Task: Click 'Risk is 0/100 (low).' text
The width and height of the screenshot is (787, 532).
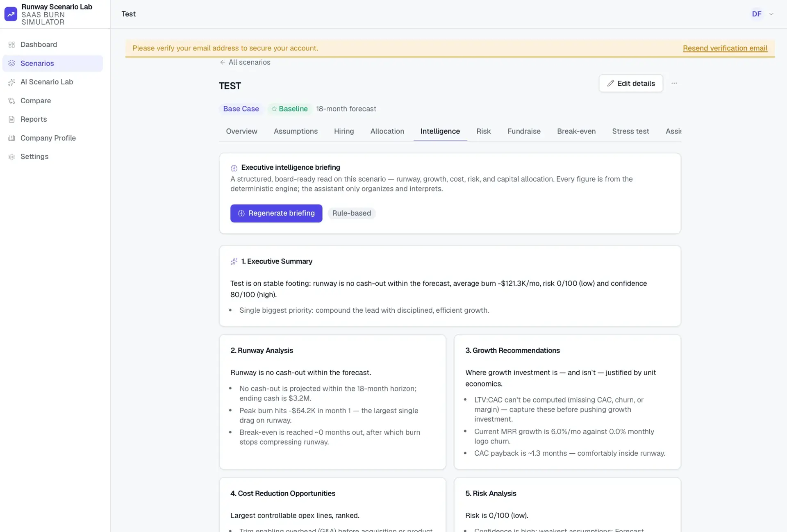Action: coord(496,516)
